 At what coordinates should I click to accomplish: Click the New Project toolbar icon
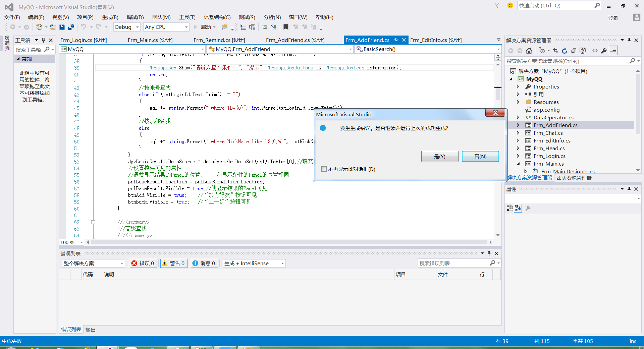click(39, 27)
